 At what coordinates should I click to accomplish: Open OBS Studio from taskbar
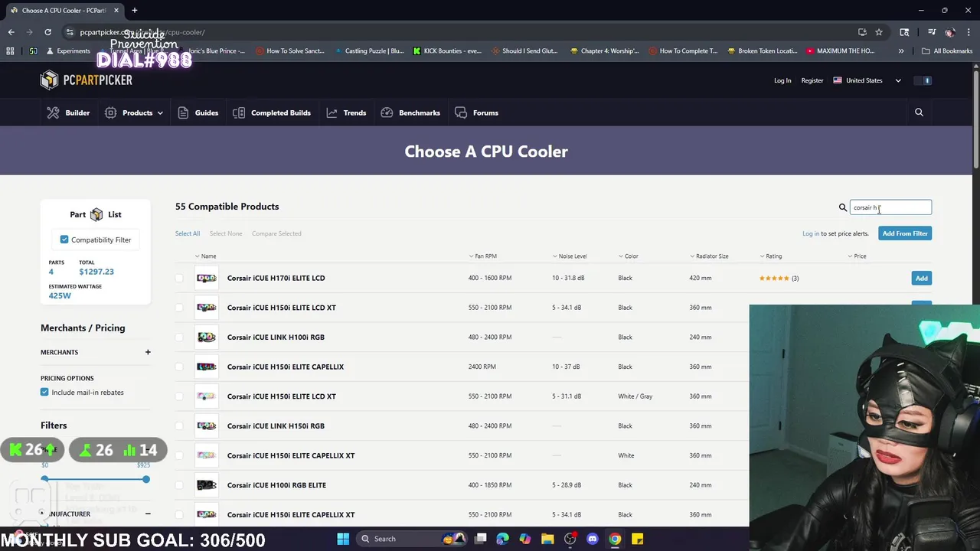pyautogui.click(x=570, y=539)
